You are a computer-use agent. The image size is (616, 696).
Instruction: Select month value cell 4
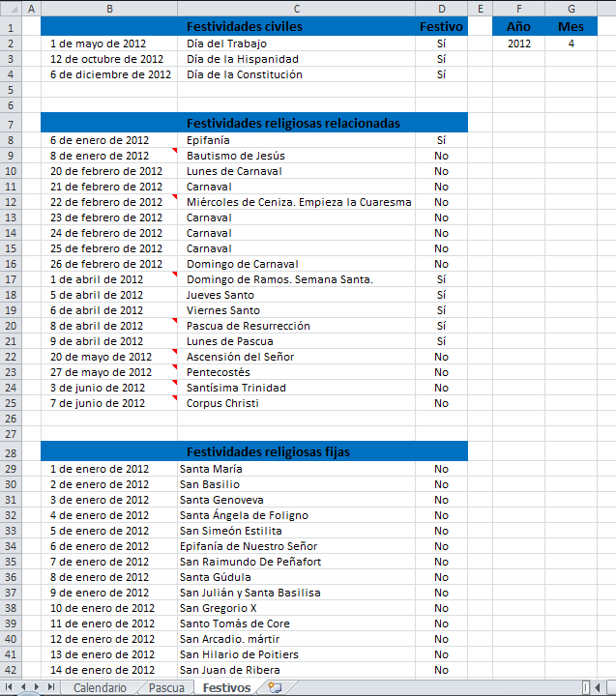point(572,43)
